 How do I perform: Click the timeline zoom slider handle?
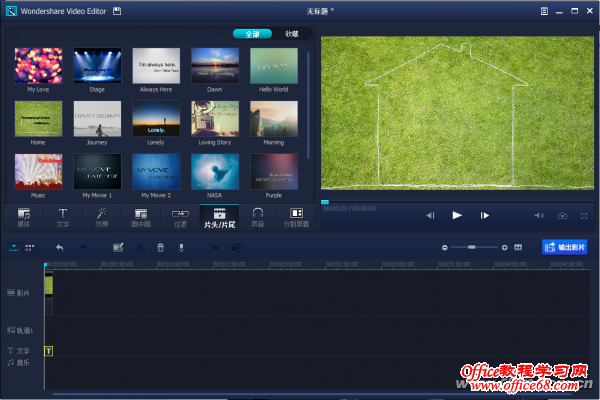[471, 247]
